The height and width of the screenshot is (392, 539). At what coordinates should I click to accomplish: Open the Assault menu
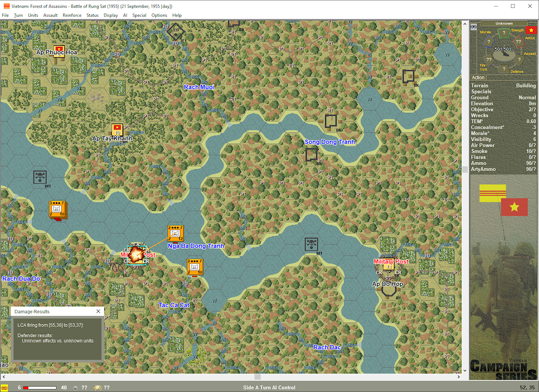(50, 15)
